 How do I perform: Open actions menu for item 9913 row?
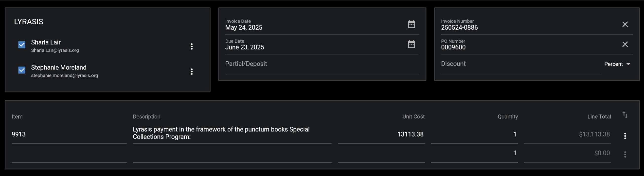[x=625, y=136]
